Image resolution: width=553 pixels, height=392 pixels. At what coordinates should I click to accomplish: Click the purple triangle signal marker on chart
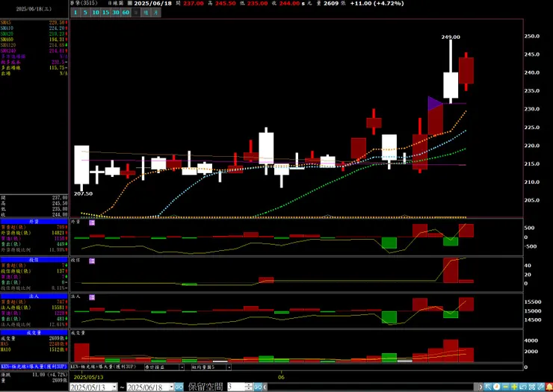435,103
